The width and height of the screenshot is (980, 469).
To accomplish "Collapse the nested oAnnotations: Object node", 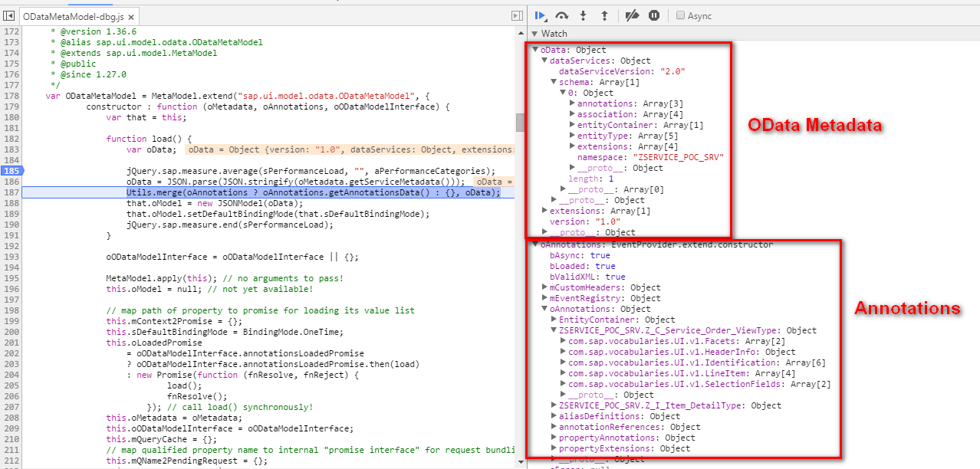I will 544,309.
